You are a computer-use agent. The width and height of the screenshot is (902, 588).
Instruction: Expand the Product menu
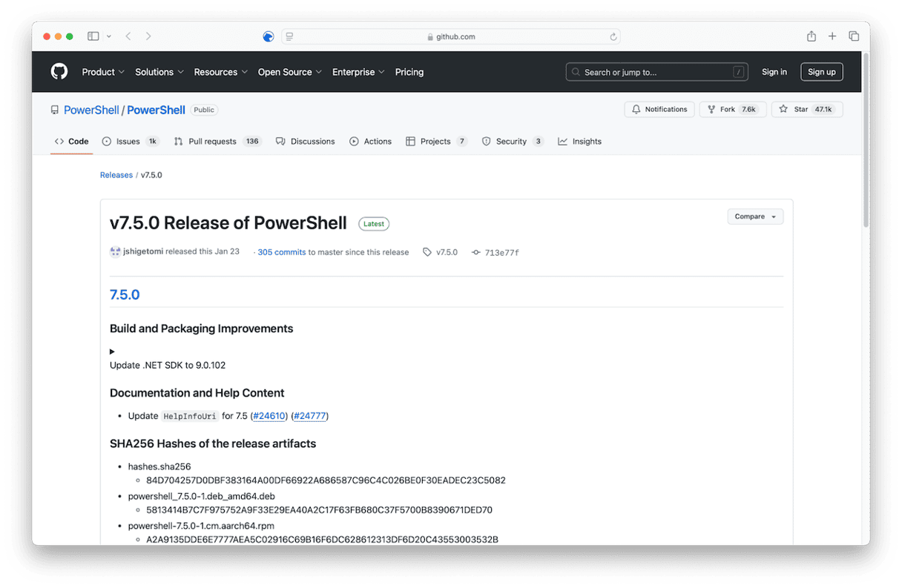tap(103, 72)
